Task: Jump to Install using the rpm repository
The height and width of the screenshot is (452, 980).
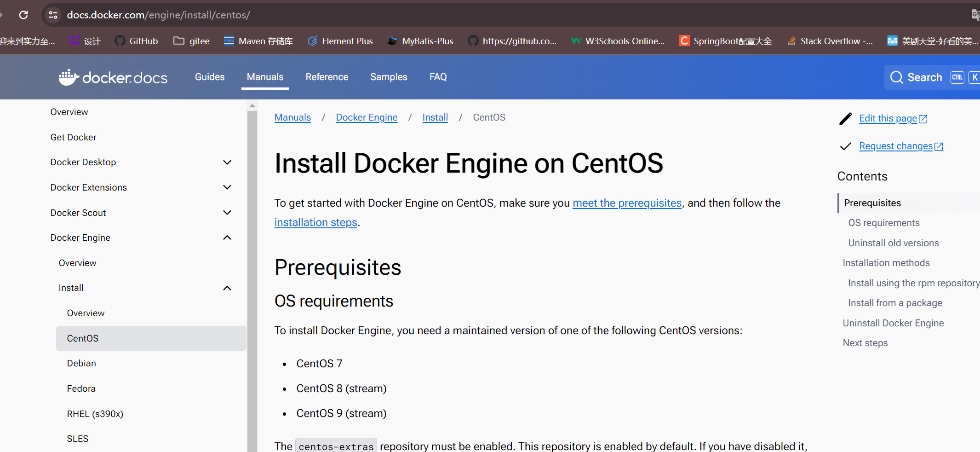Action: click(x=914, y=283)
